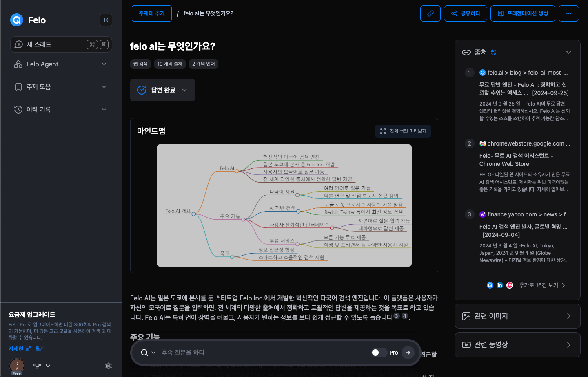Image resolution: width=588 pixels, height=377 pixels.
Task: Show more with 추가로 16건 보기
Action: [542, 285]
